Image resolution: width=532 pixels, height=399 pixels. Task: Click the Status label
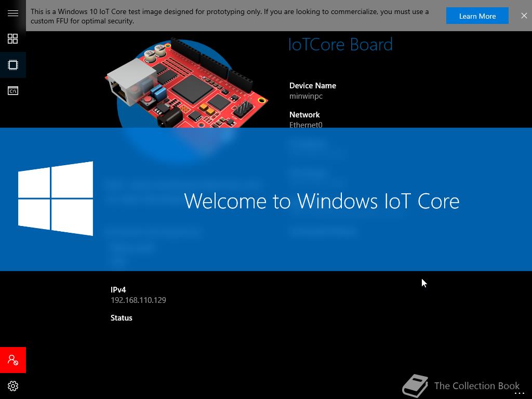tap(121, 318)
